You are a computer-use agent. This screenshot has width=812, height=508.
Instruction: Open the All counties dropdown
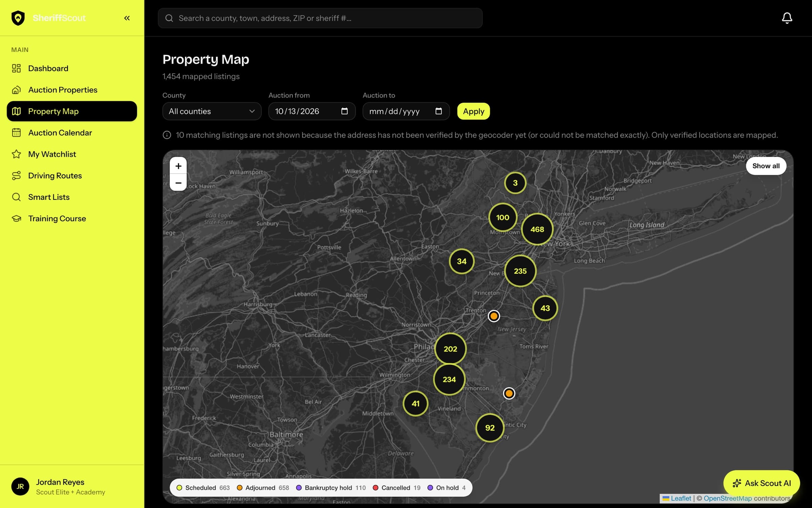[212, 111]
